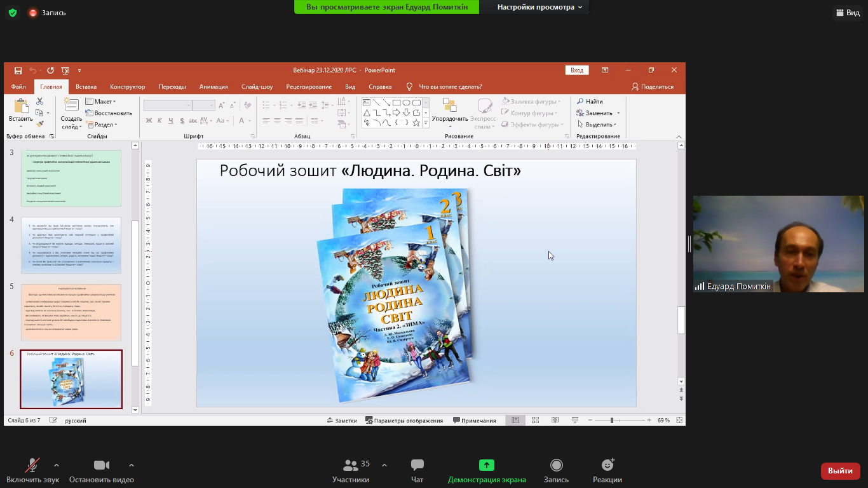Click the green encryption shield icon
Viewport: 868px width, 488px height.
tap(13, 13)
